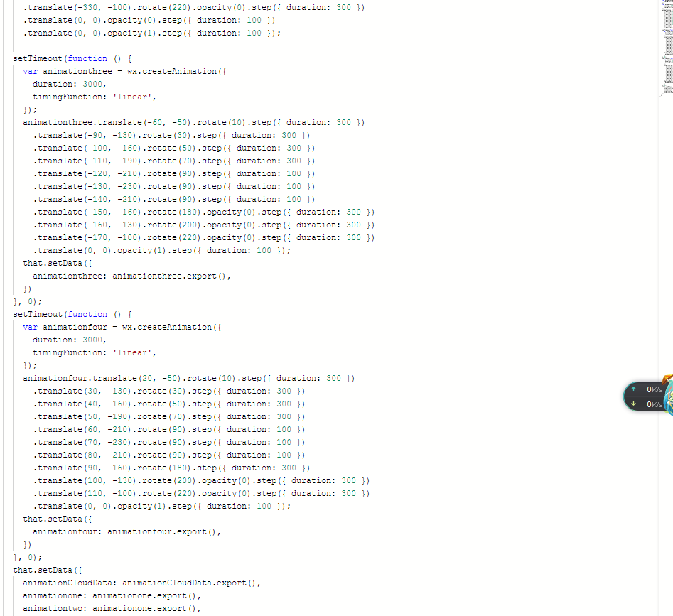Click the translate(-140, -210).rotate(90) line

(174, 199)
